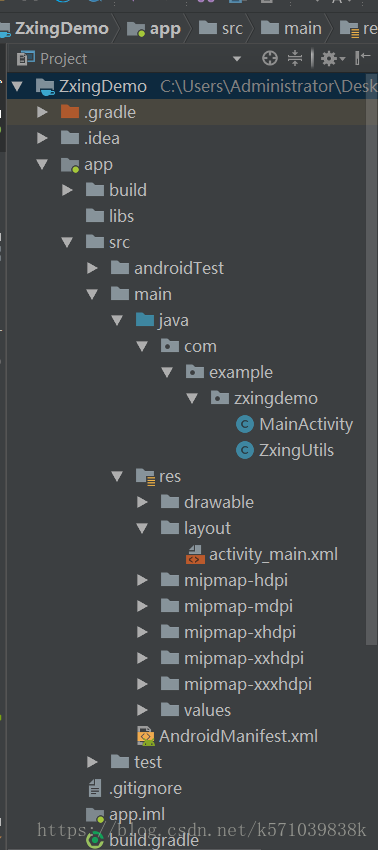Select the app module icon
This screenshot has width=378, height=850.
[70, 164]
